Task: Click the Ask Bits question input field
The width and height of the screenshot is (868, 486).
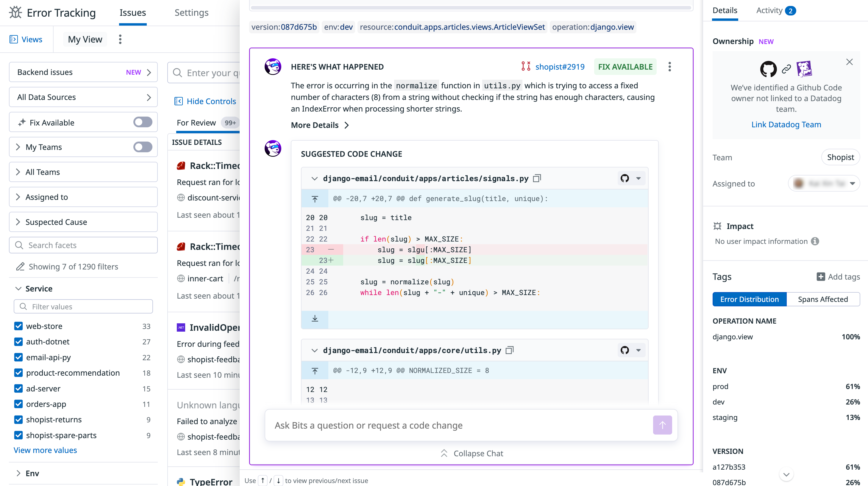Action: pos(458,425)
